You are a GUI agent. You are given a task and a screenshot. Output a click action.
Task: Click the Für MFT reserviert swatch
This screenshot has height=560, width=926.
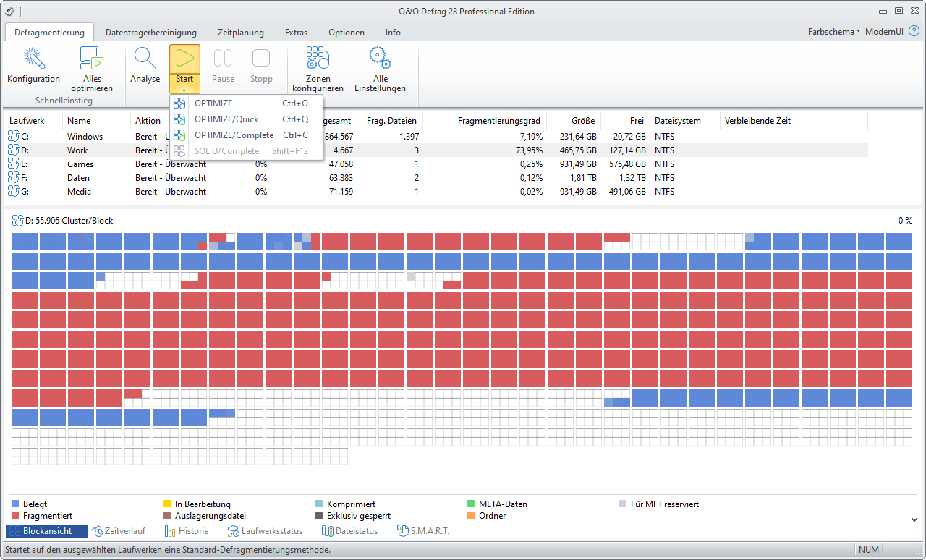click(x=623, y=504)
